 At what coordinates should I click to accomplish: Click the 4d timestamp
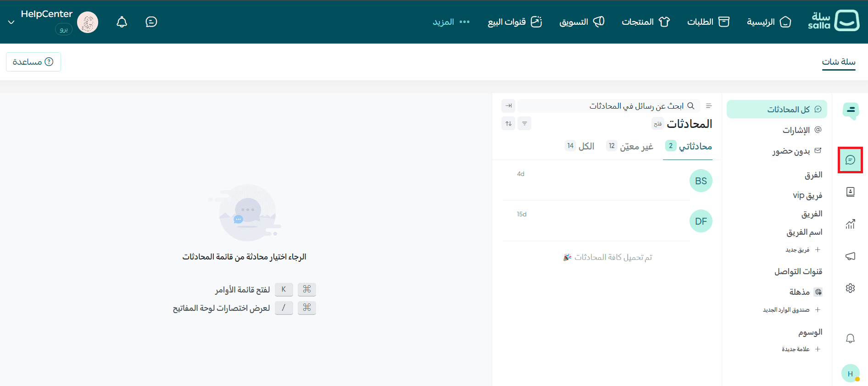521,174
